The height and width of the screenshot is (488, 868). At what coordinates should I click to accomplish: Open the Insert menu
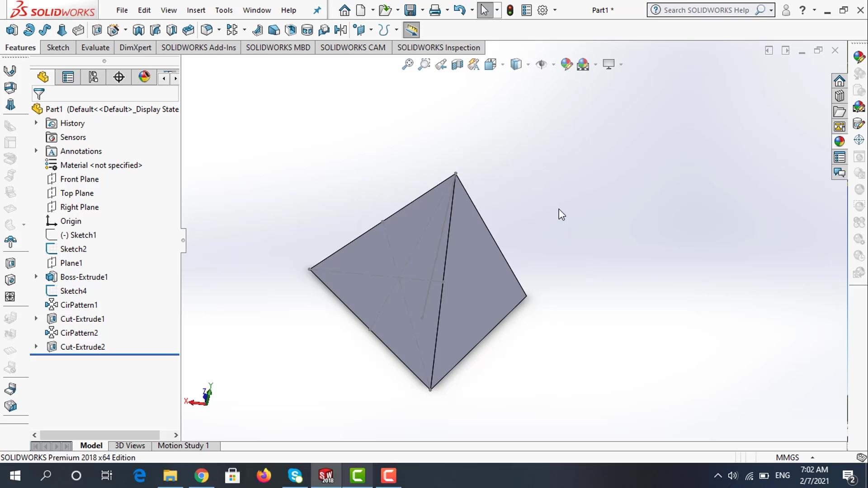(x=196, y=10)
